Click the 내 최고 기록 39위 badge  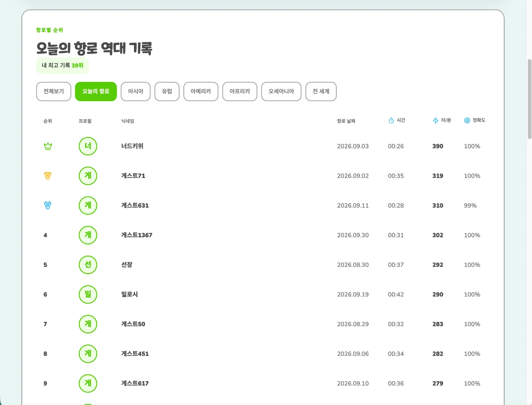coord(63,66)
